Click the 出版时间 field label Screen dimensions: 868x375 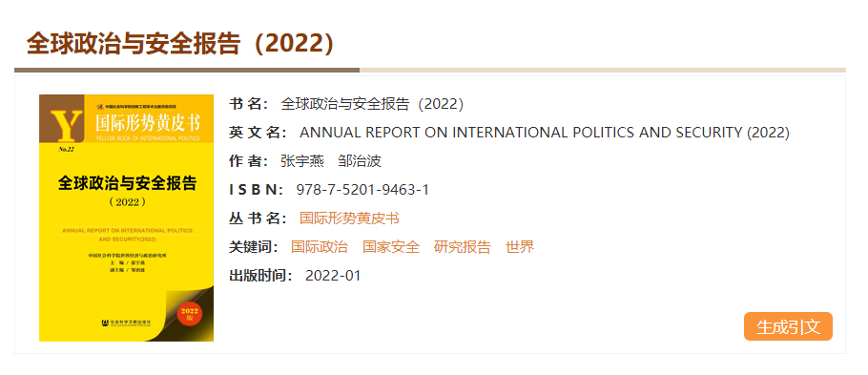pos(260,276)
